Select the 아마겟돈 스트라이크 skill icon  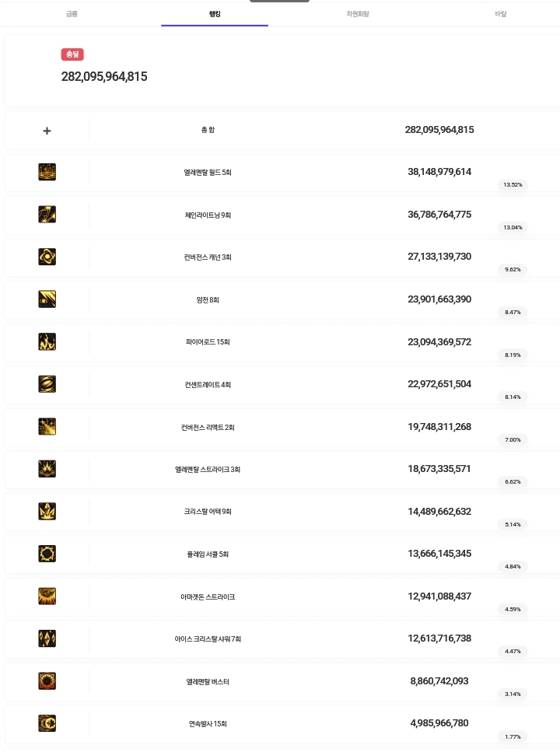47,596
